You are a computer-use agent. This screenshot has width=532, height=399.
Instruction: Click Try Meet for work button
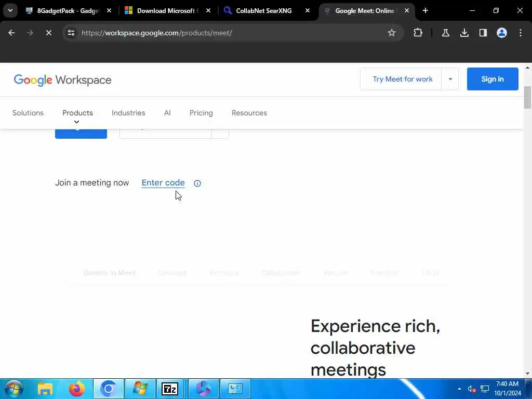point(401,79)
